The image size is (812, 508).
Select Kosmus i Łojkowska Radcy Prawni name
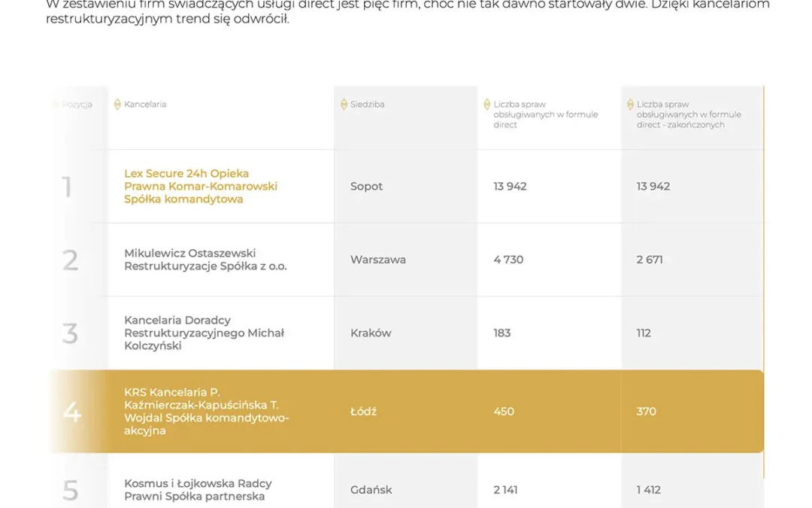198,490
